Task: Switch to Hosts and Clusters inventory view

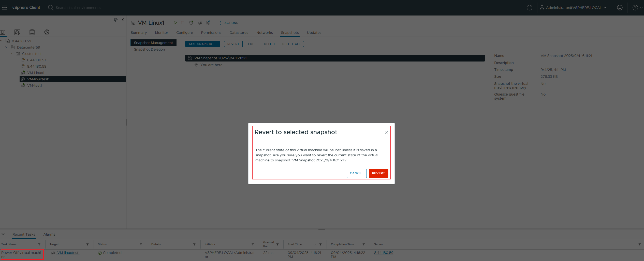Action: 3,32
